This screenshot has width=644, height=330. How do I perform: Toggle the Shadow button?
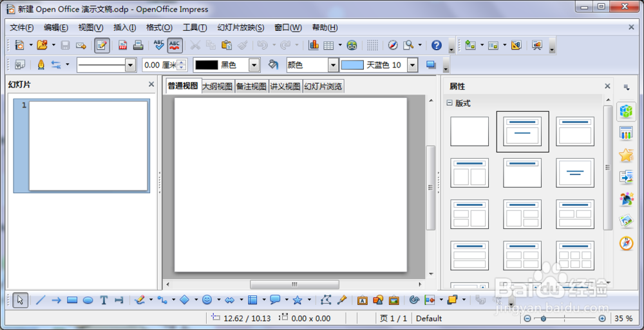(x=431, y=64)
